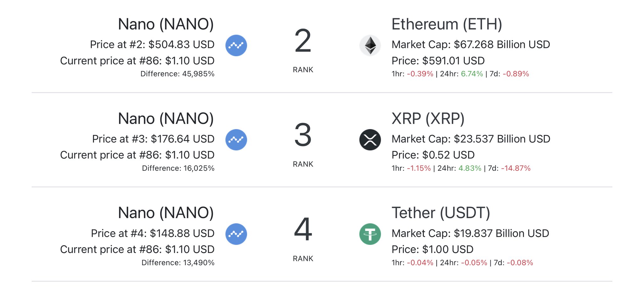644x297 pixels.
Task: Click the black XRP logo icon
Action: tap(370, 140)
